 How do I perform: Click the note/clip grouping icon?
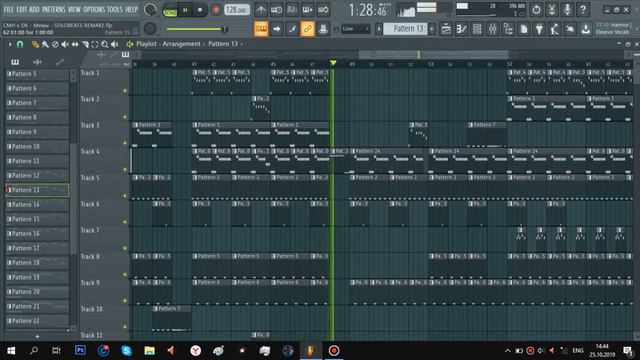click(x=292, y=29)
